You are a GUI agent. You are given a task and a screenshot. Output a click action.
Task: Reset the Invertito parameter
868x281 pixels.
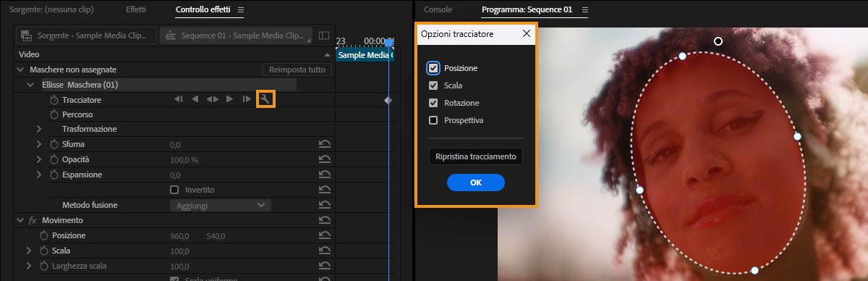coord(325,190)
